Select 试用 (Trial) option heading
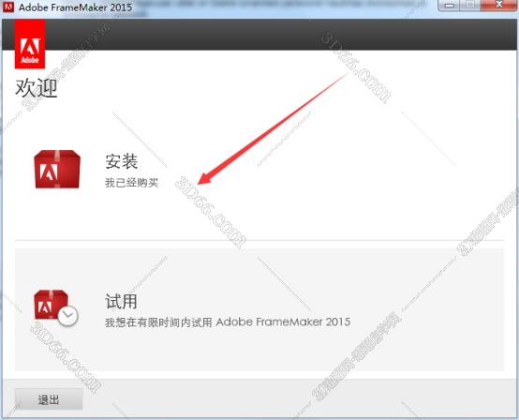519x420 pixels. pos(121,301)
